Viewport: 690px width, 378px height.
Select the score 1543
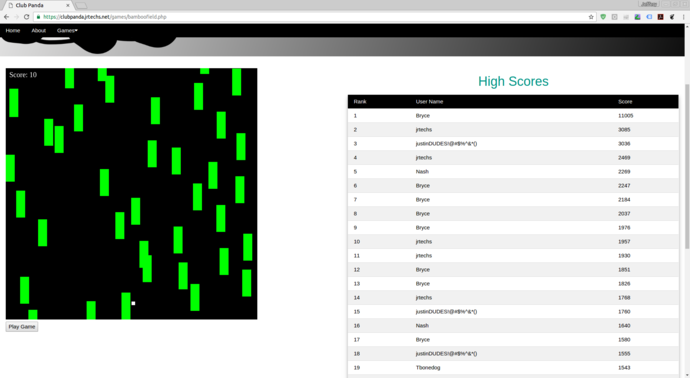click(624, 368)
